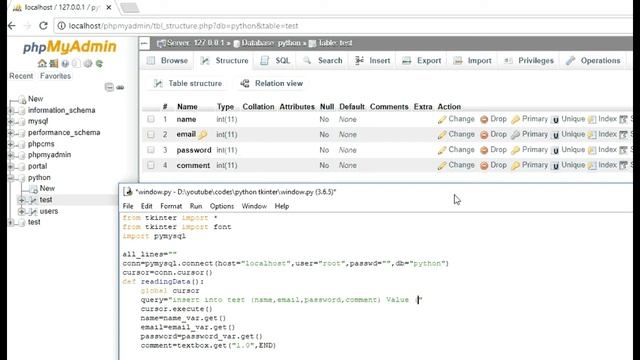The height and width of the screenshot is (360, 640).
Task: Expand portal database node
Action: coord(11,167)
